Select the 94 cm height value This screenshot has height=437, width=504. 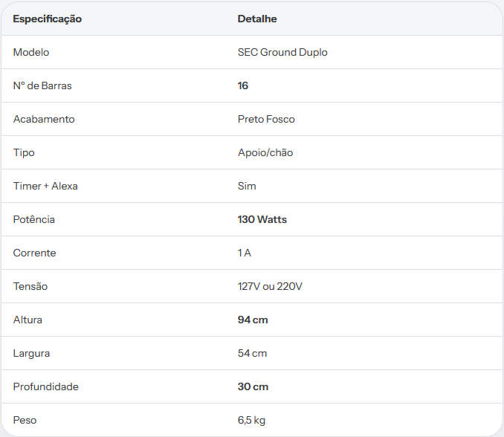(253, 320)
